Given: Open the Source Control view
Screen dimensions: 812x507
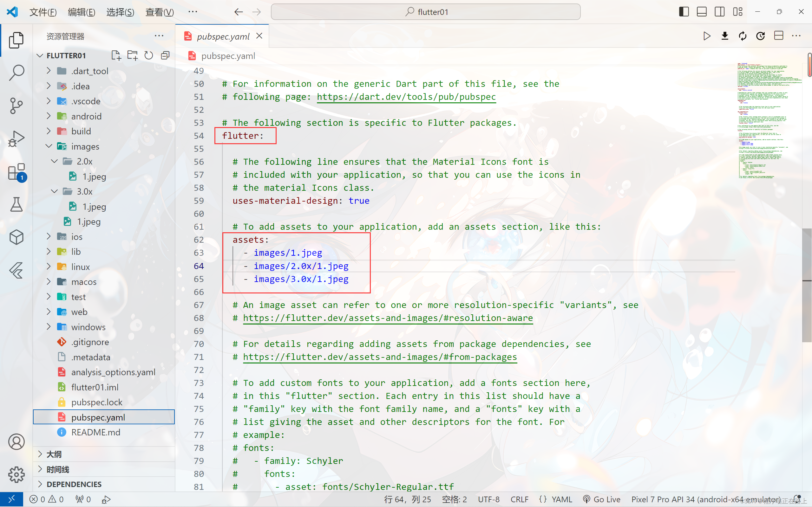Looking at the screenshot, I should point(16,105).
